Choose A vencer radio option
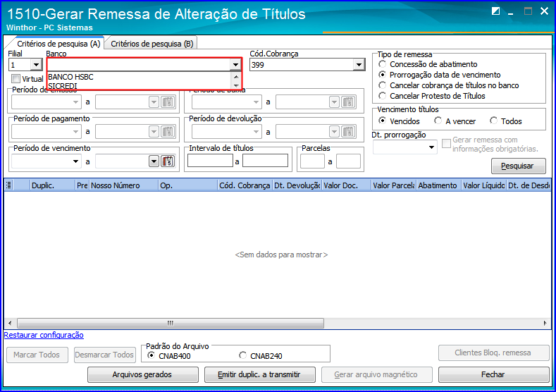The image size is (556, 392). 438,121
